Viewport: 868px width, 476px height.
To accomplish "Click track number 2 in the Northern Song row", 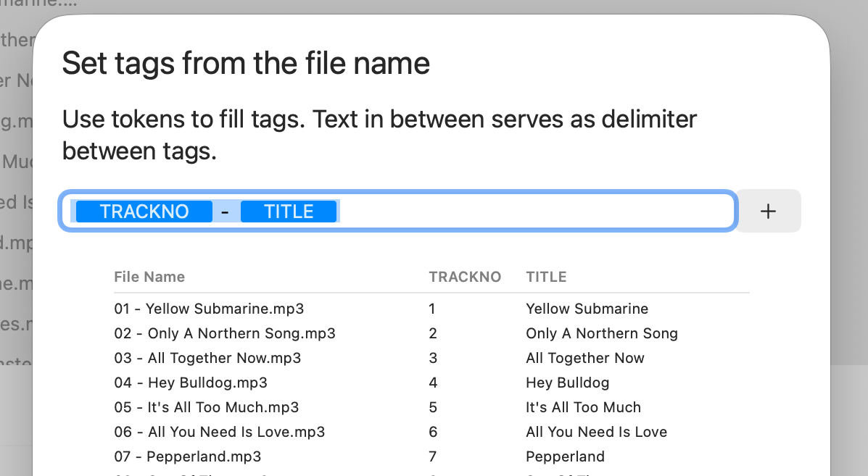I will point(433,333).
